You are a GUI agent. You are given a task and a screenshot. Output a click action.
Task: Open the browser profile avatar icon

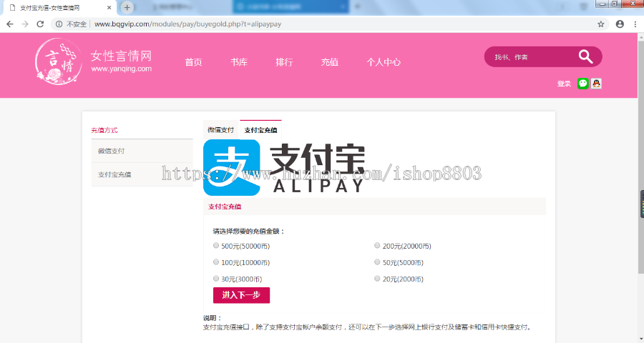(620, 24)
